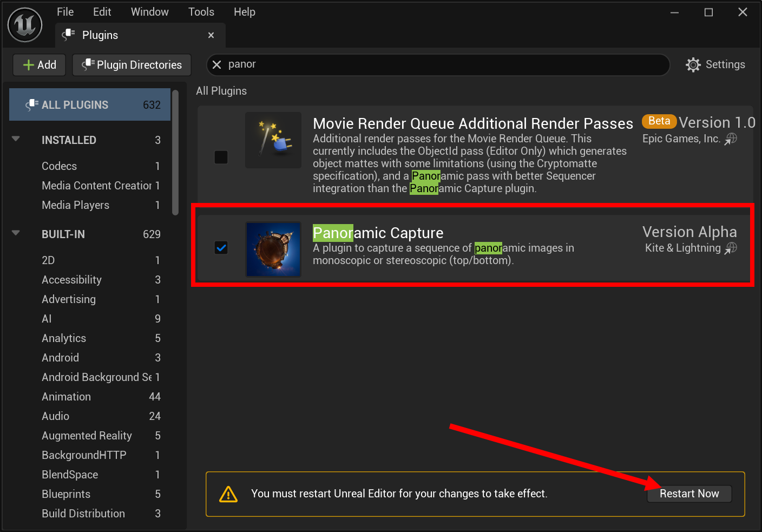Click the Movie Render Queue Additional Render Passes title
762x532 pixels.
coord(472,123)
